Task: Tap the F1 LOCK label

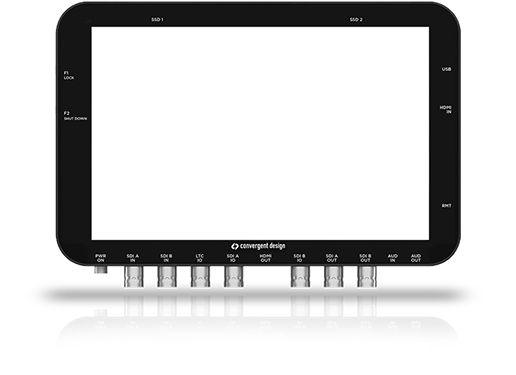Action: pyautogui.click(x=69, y=75)
